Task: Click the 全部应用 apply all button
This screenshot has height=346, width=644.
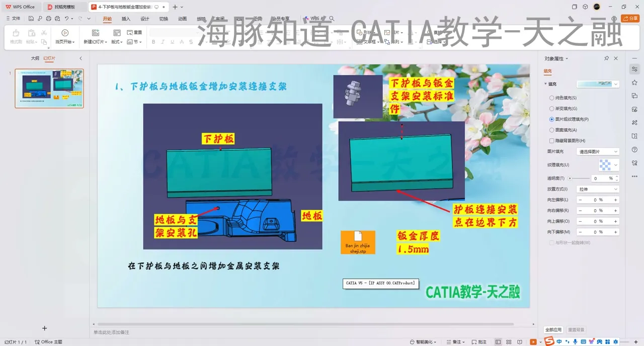Action: coord(553,329)
